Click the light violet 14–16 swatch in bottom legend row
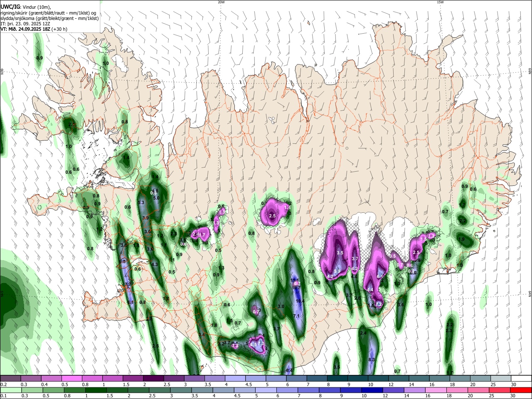Image resolution: width=532 pixels, height=399 pixels. click(414, 390)
